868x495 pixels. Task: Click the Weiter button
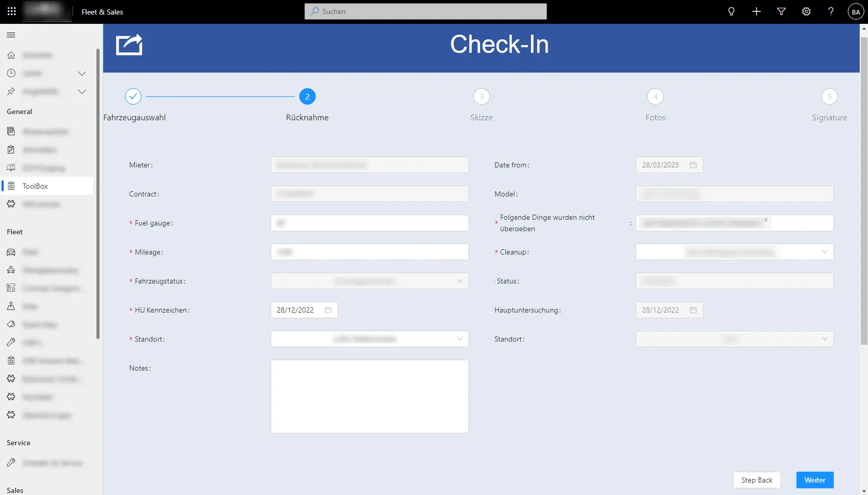(x=814, y=479)
